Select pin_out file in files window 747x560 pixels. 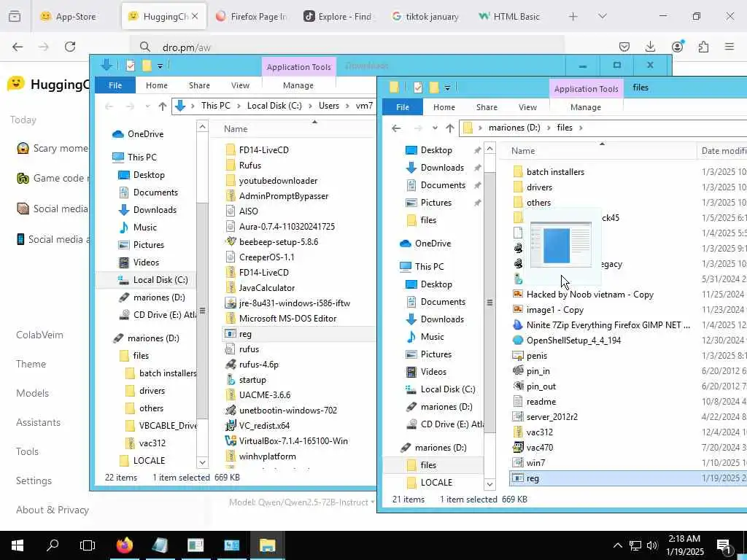pyautogui.click(x=541, y=386)
